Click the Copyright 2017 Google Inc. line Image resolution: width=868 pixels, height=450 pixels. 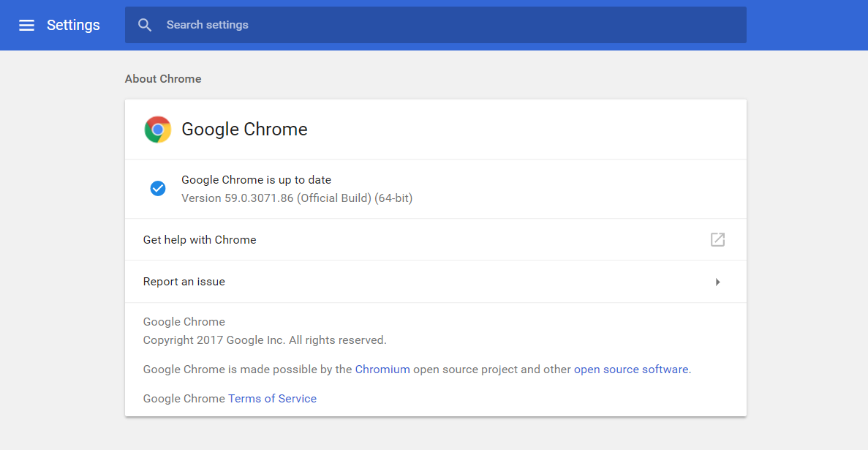pos(265,340)
